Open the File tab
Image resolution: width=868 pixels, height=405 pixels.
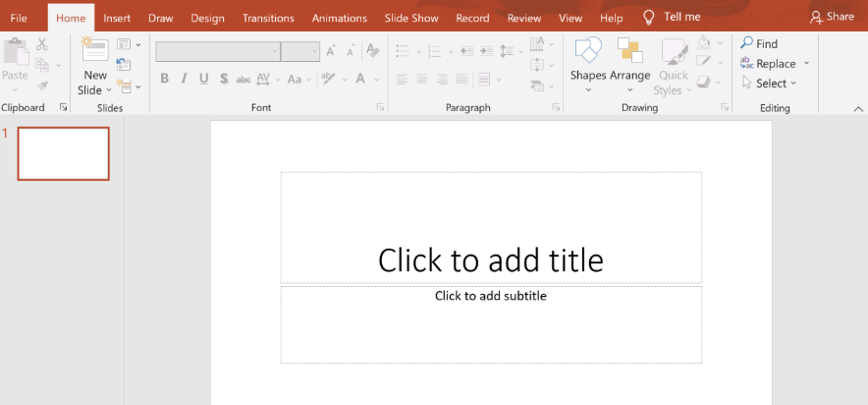pos(19,18)
